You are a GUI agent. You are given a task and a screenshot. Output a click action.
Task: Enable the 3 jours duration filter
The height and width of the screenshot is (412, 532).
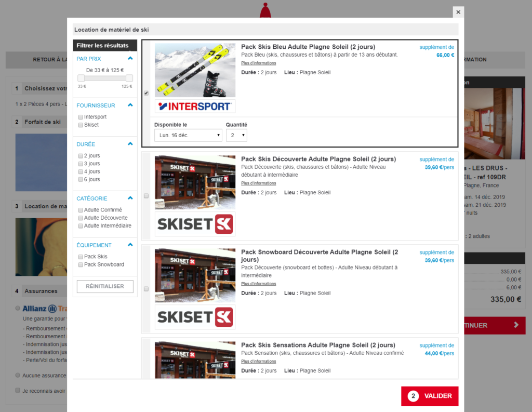click(x=81, y=164)
